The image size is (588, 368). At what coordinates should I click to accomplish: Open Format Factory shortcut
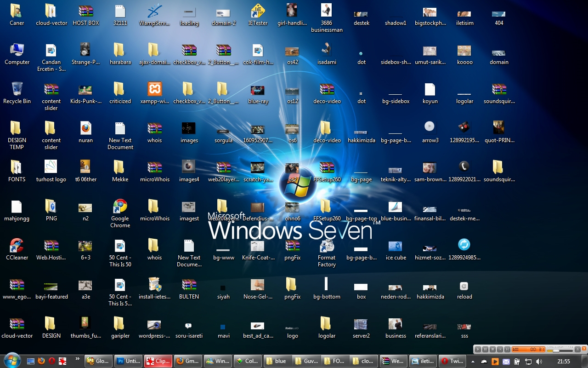point(327,253)
